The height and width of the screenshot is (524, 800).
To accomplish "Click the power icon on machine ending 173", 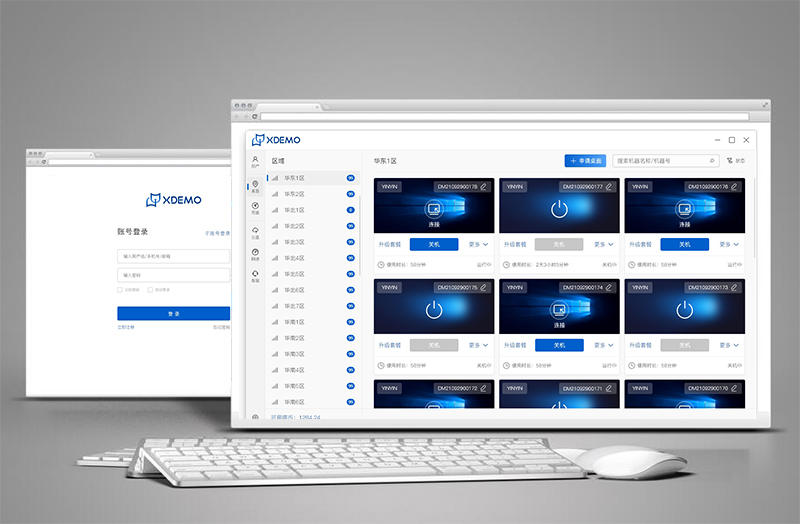I will (684, 310).
